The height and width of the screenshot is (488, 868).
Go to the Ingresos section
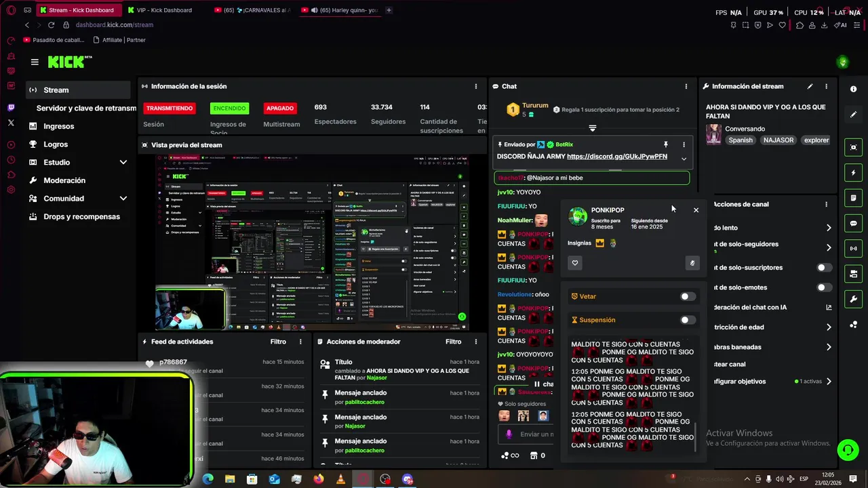(x=58, y=126)
